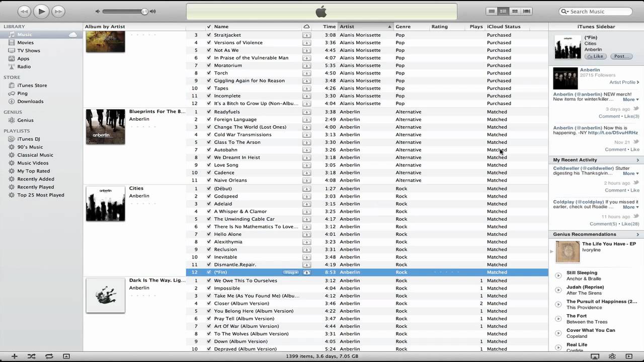Uncheck the Straitjacket song checkbox
The width and height of the screenshot is (644, 362).
(x=209, y=35)
